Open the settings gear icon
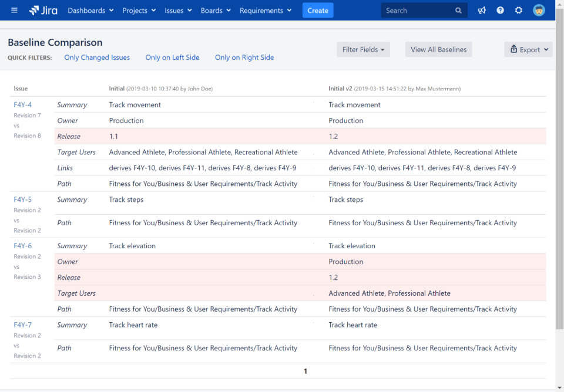 click(x=518, y=10)
